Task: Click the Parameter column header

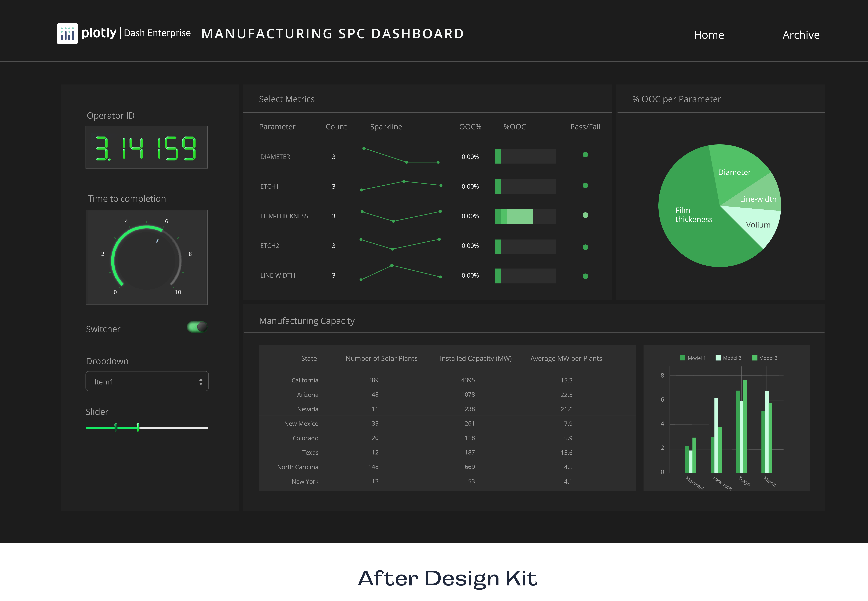Action: pyautogui.click(x=277, y=127)
